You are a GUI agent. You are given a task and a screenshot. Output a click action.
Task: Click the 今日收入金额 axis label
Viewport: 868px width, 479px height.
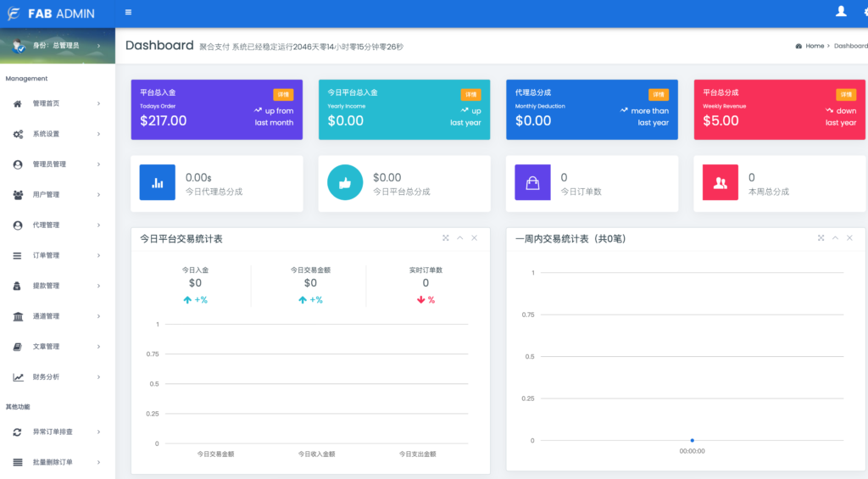(x=317, y=454)
